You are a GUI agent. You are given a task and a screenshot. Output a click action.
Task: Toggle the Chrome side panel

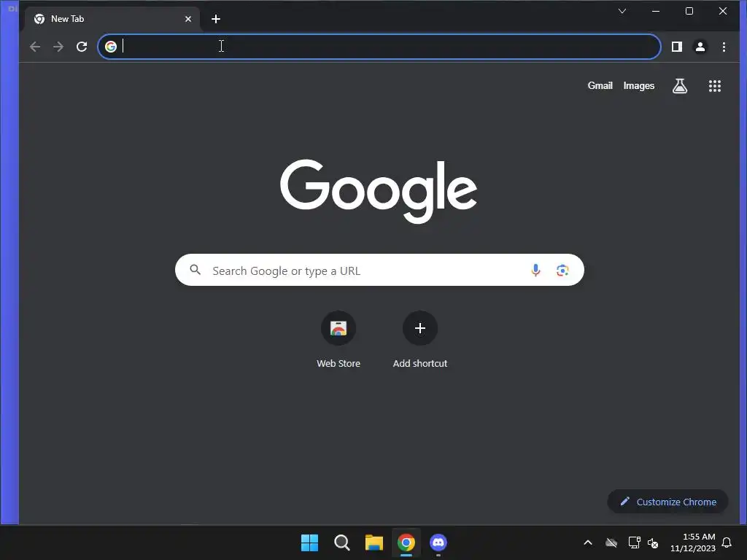[676, 47]
